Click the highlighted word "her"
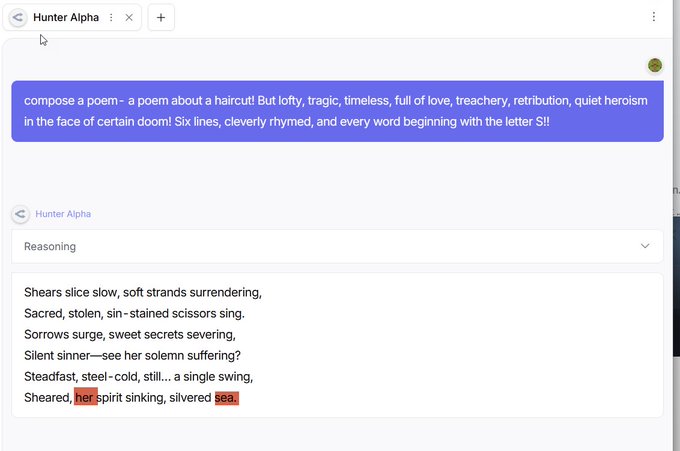 point(86,398)
